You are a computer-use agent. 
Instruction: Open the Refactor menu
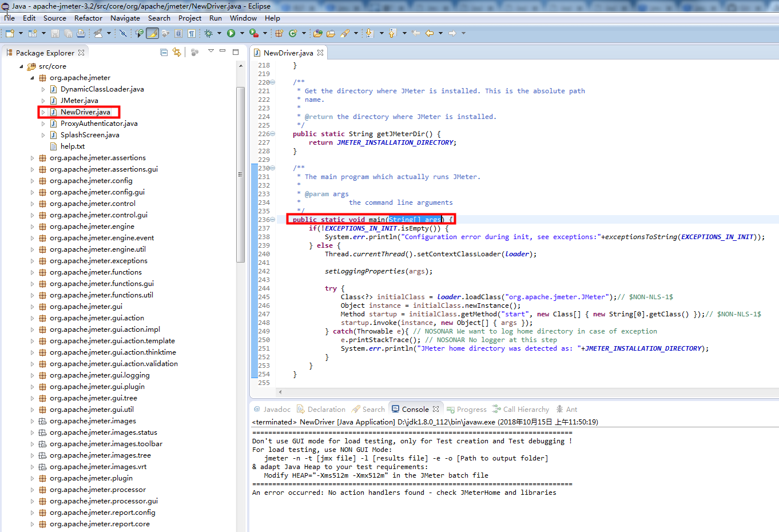88,18
